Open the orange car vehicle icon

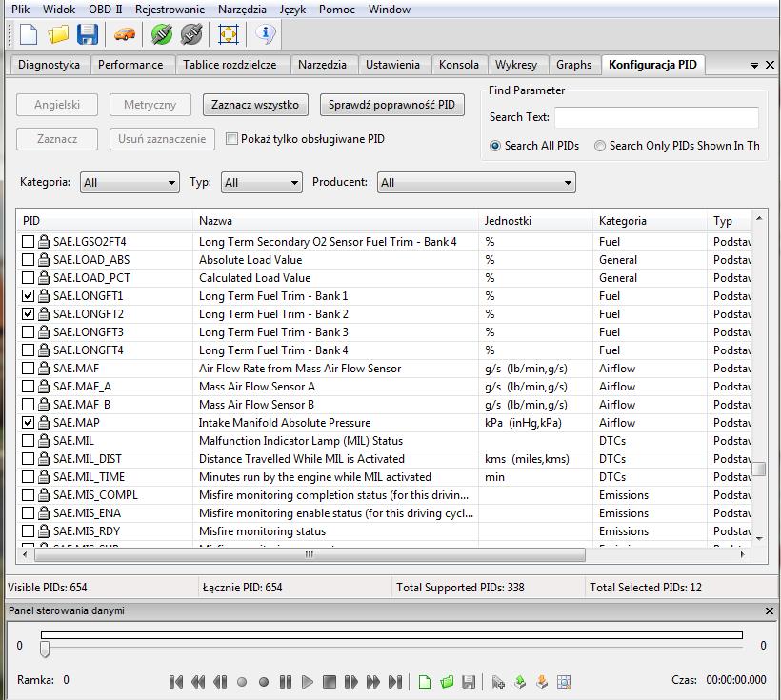click(x=124, y=35)
